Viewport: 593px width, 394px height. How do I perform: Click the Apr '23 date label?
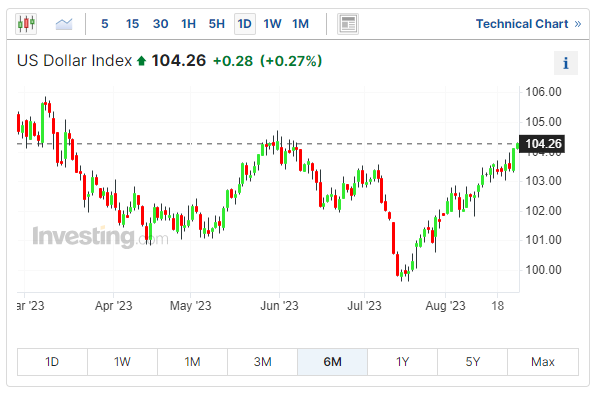[113, 306]
